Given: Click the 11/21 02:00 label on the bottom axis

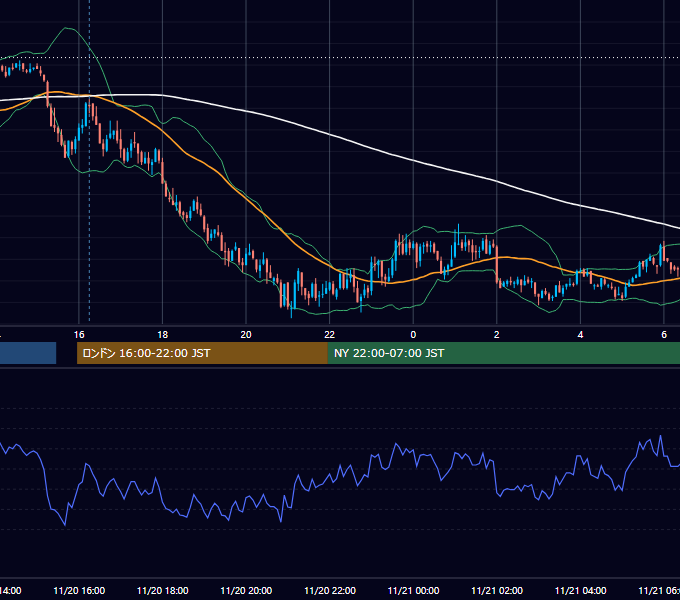Looking at the screenshot, I should click(497, 590).
